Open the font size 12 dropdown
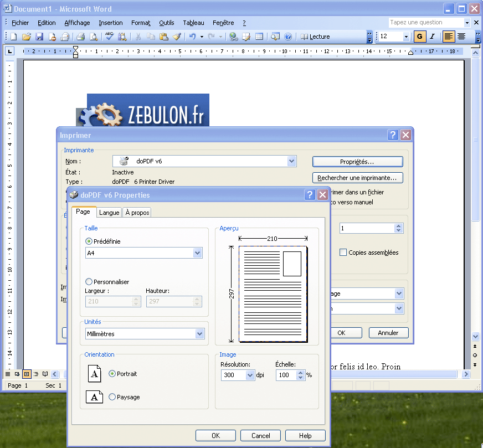The image size is (483, 448). click(406, 37)
